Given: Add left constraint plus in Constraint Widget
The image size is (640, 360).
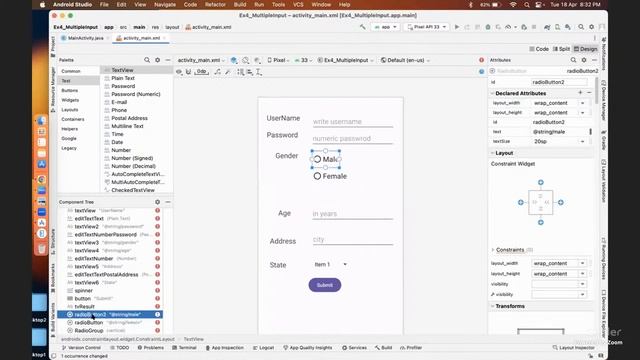Looking at the screenshot, I should click(x=521, y=202).
